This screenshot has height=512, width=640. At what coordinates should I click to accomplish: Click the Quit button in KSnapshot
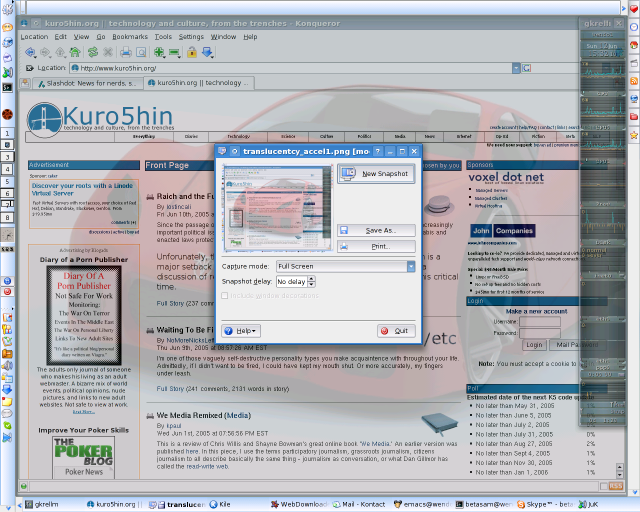click(x=396, y=331)
